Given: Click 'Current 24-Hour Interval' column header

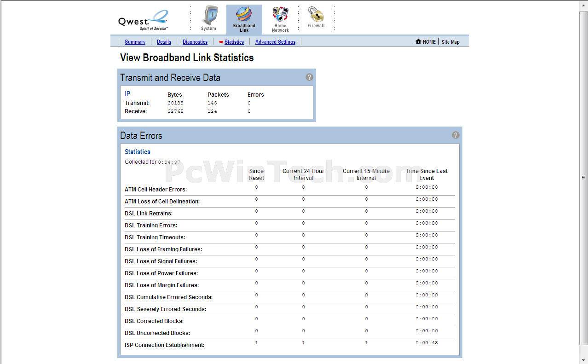Looking at the screenshot, I should point(303,174).
